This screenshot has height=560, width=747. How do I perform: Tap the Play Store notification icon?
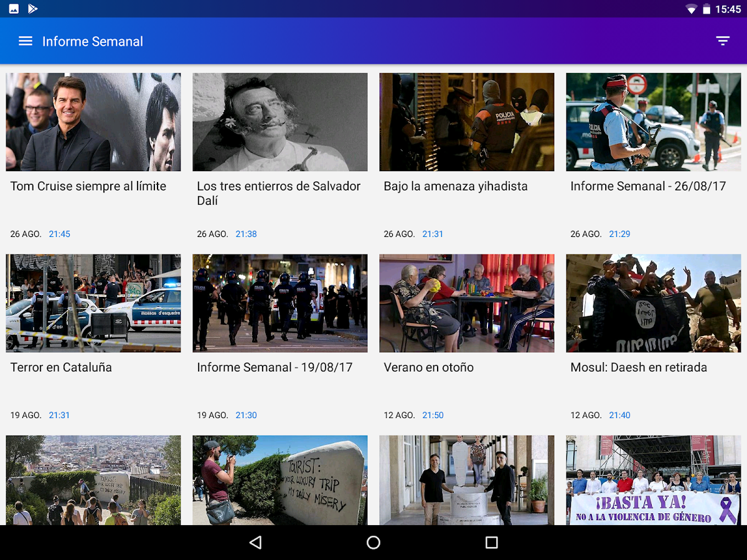[33, 9]
